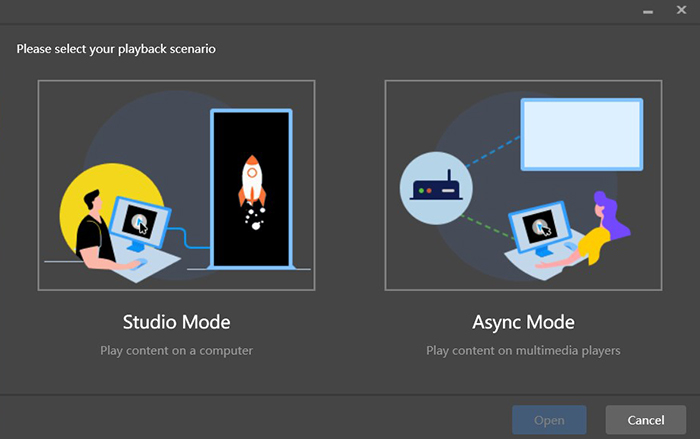Click 'Play content on multimedia players' description
The height and width of the screenshot is (439, 700).
523,351
